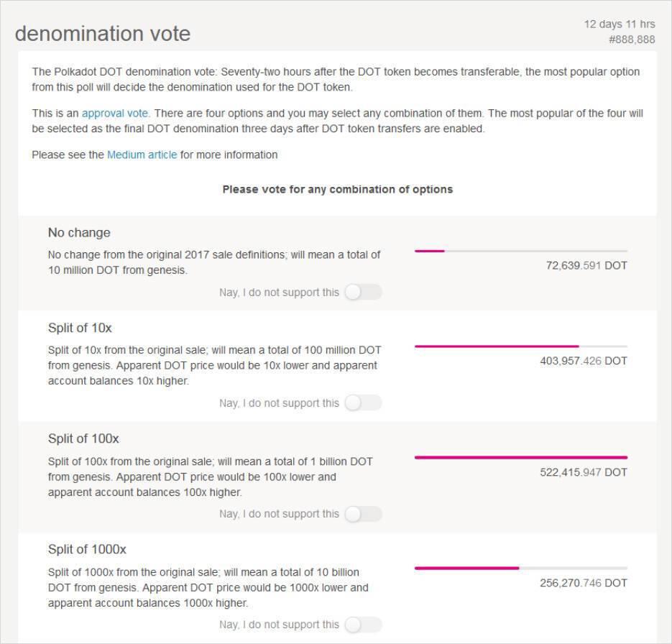This screenshot has height=644, width=672.
Task: Click the Split of 100x progress bar
Action: pyautogui.click(x=520, y=457)
